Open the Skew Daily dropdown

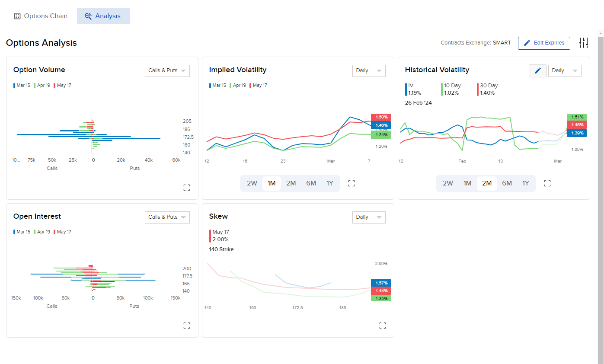point(369,217)
